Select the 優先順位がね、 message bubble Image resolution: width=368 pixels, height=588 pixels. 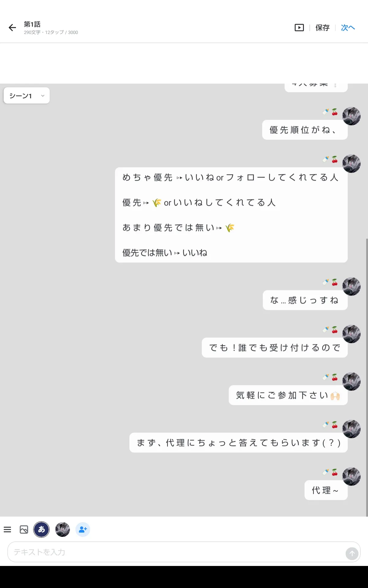coord(305,130)
